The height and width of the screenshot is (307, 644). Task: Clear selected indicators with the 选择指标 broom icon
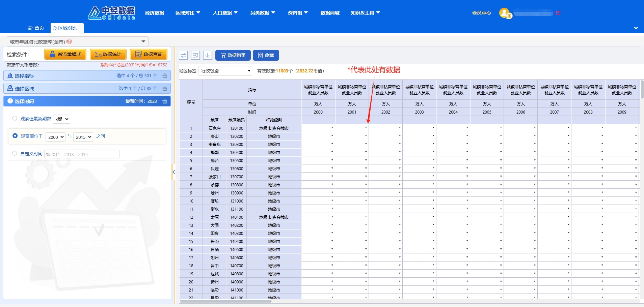(x=165, y=76)
